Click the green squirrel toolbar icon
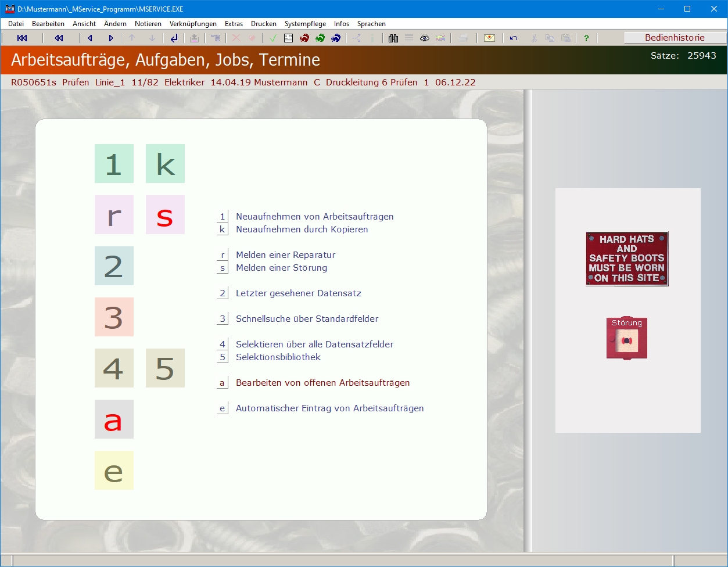This screenshot has width=728, height=567. point(320,38)
